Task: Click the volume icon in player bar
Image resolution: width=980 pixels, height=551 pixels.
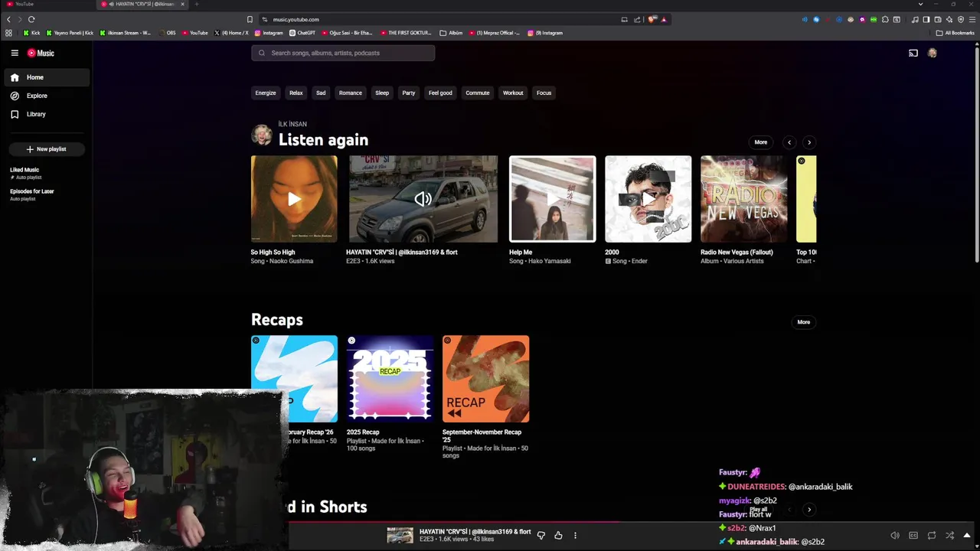Action: coord(895,536)
